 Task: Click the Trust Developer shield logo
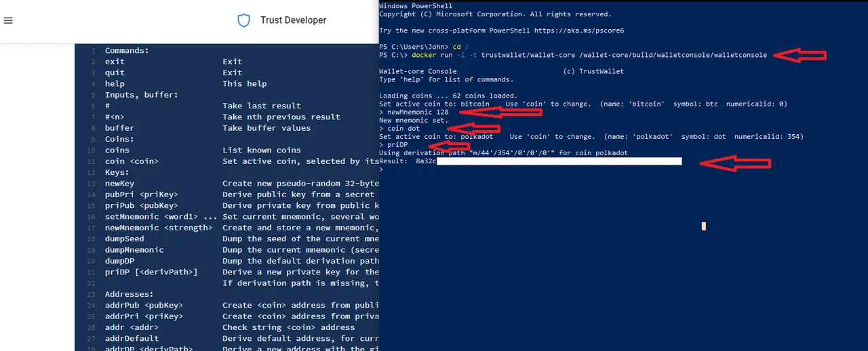coord(243,20)
